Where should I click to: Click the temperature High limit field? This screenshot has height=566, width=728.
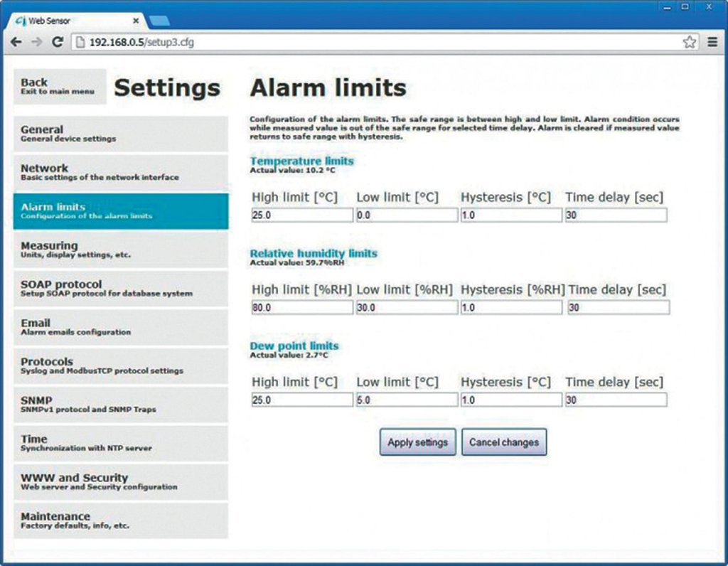click(302, 215)
